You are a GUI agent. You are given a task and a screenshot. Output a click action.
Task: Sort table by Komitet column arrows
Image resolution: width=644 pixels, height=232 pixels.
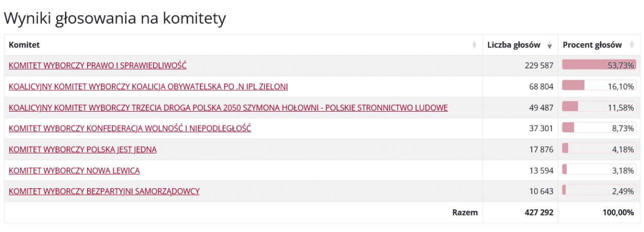tap(474, 45)
